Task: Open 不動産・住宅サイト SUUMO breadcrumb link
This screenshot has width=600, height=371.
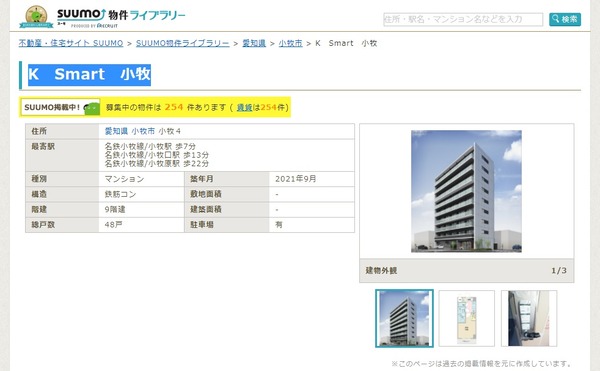Action: (71, 43)
